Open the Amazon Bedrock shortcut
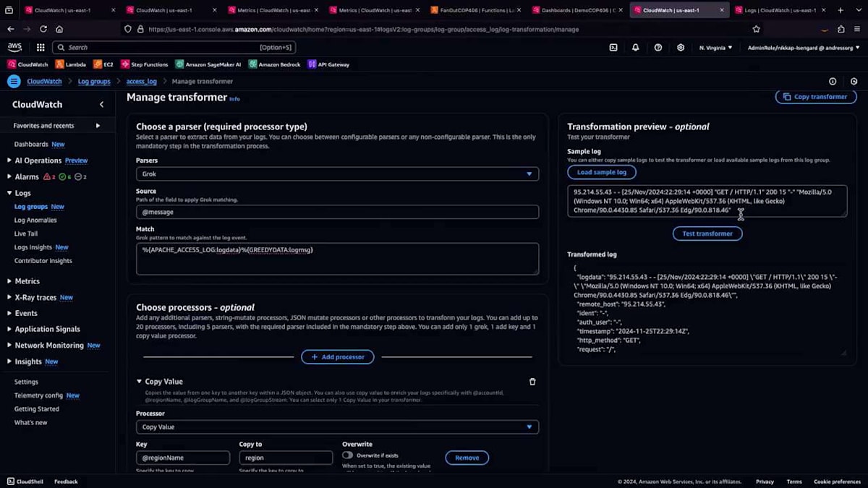Screen dimensions: 868x488 [274, 64]
